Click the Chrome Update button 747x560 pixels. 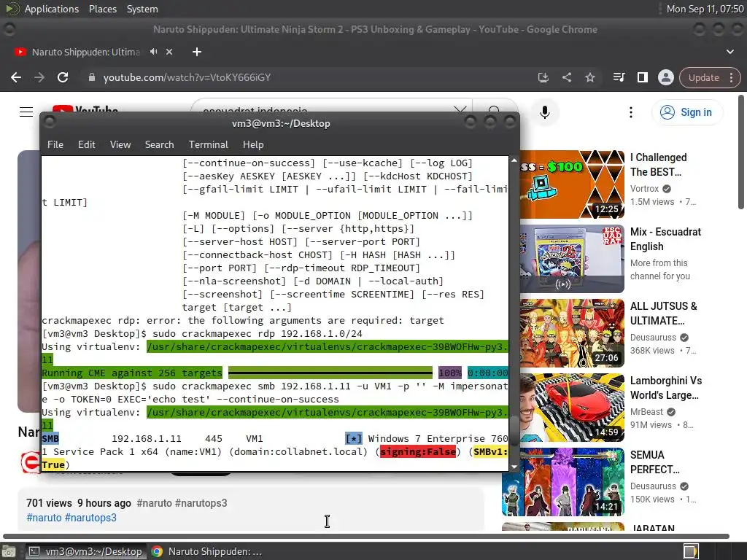click(704, 77)
